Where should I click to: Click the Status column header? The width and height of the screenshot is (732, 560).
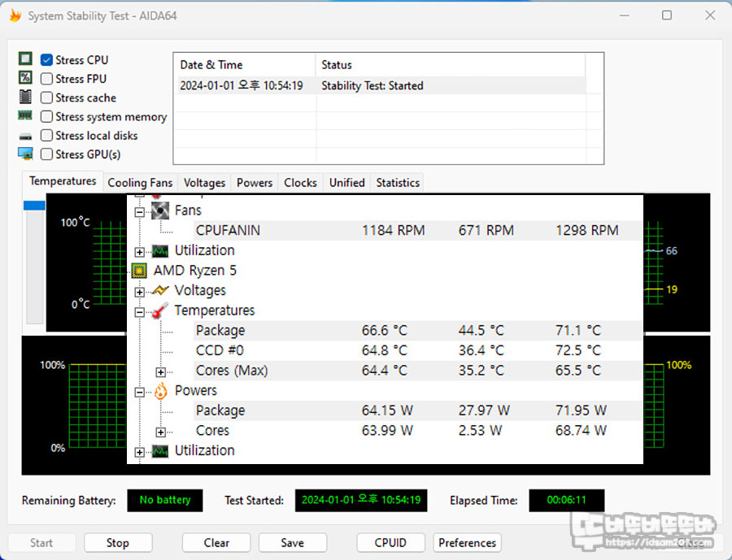(451, 65)
